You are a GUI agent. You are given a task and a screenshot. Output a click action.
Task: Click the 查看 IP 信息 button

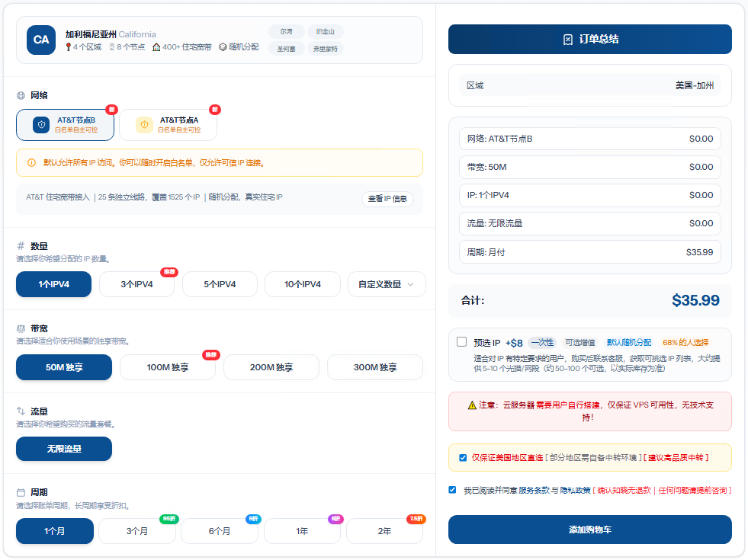click(x=387, y=199)
